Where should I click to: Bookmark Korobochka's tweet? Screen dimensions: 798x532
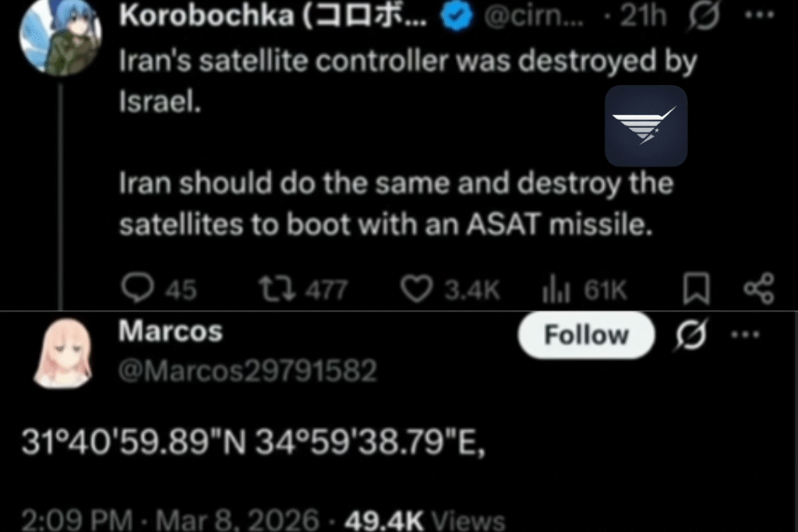696,288
